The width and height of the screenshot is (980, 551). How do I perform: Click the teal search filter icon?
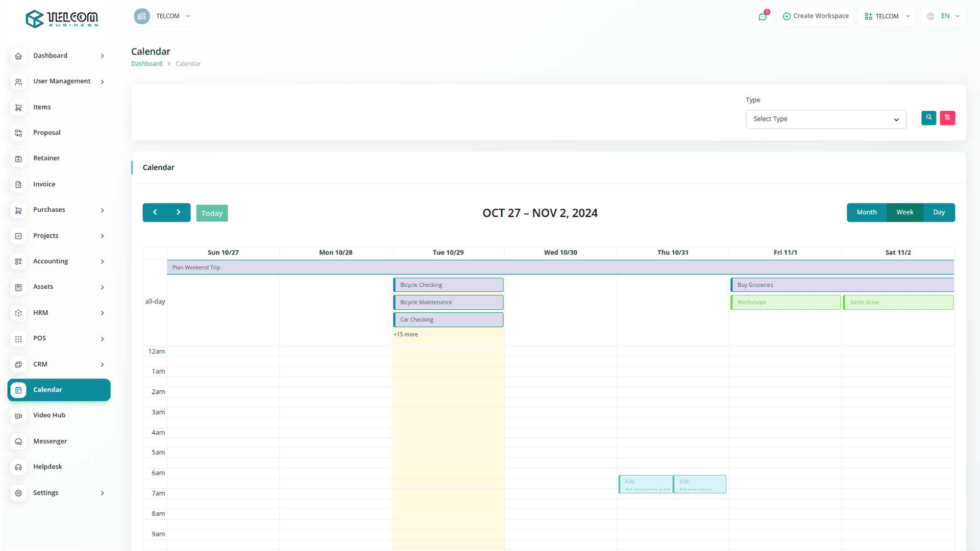(928, 118)
